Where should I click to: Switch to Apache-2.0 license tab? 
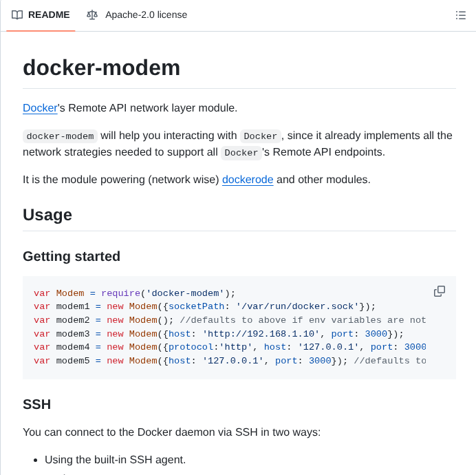pyautogui.click(x=137, y=15)
